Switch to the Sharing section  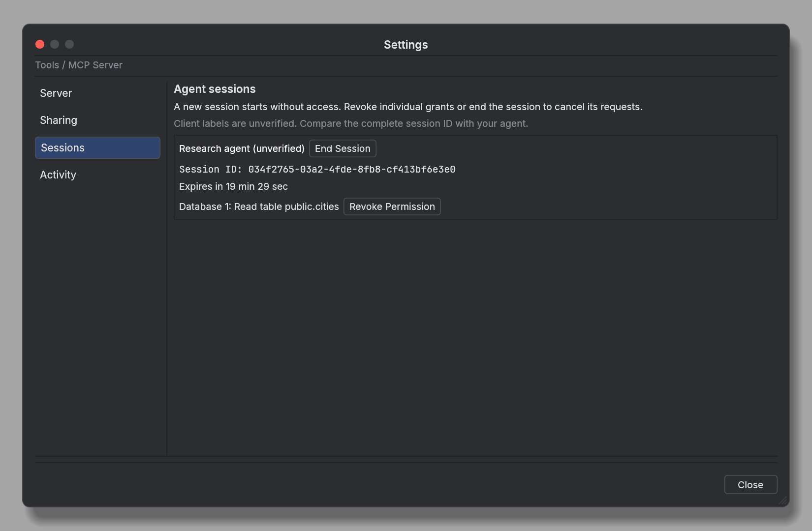point(97,120)
